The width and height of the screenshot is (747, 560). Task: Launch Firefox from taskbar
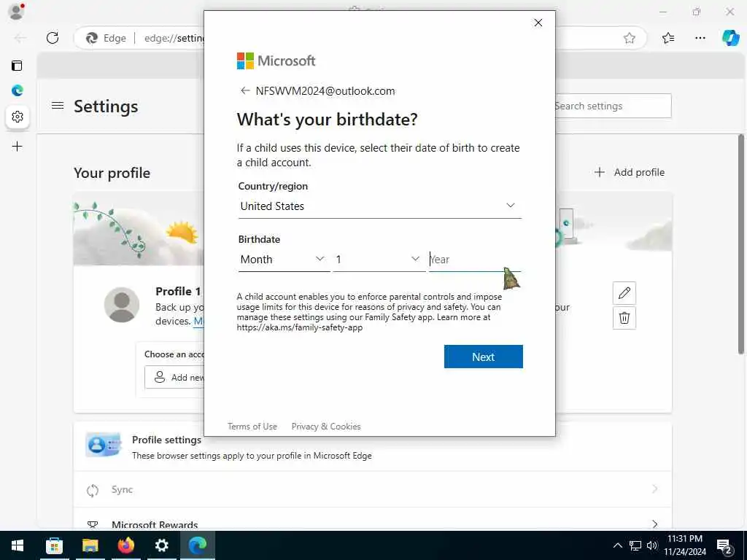(125, 545)
